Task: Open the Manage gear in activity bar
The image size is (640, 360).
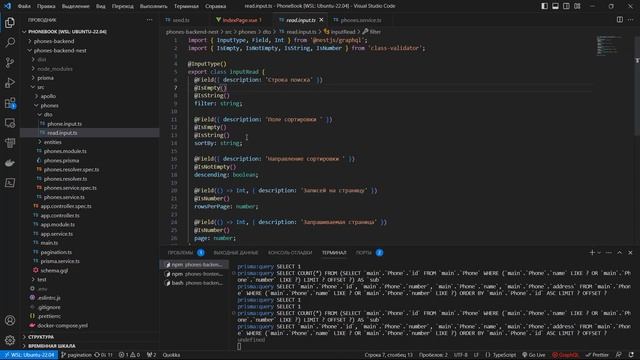Action: point(10,340)
